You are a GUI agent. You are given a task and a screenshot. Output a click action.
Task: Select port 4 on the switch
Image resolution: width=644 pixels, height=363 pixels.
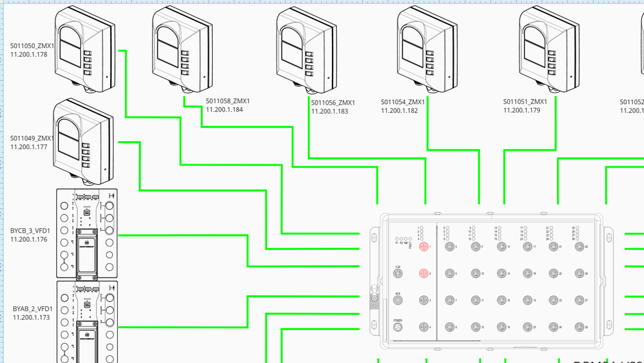point(424,327)
